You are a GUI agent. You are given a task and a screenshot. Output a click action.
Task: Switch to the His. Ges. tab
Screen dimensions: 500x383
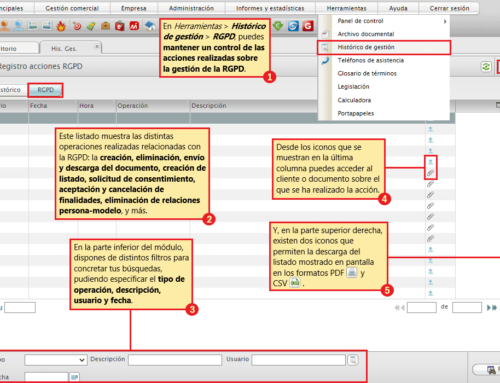pos(71,48)
